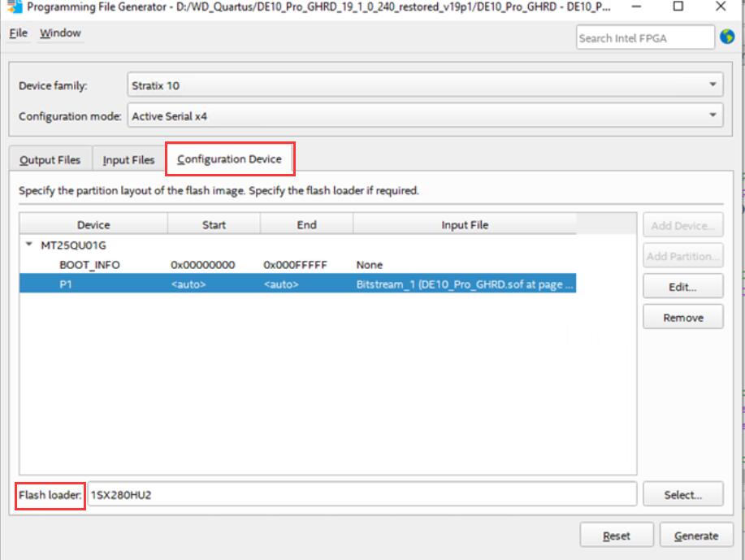Click the Remove button

[682, 317]
